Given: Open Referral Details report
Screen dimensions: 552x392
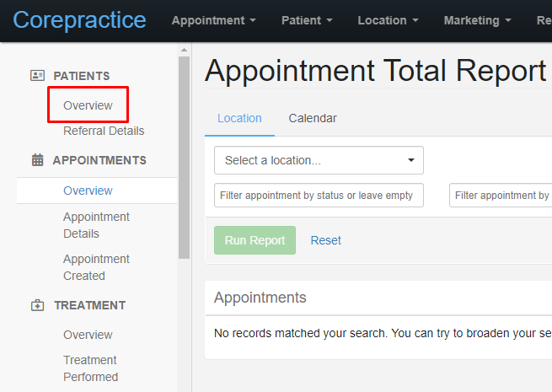Looking at the screenshot, I should (104, 131).
